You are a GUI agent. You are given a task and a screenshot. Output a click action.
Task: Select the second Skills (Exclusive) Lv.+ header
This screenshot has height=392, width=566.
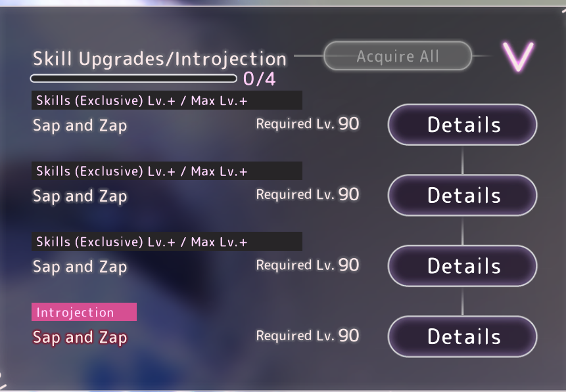coord(167,171)
